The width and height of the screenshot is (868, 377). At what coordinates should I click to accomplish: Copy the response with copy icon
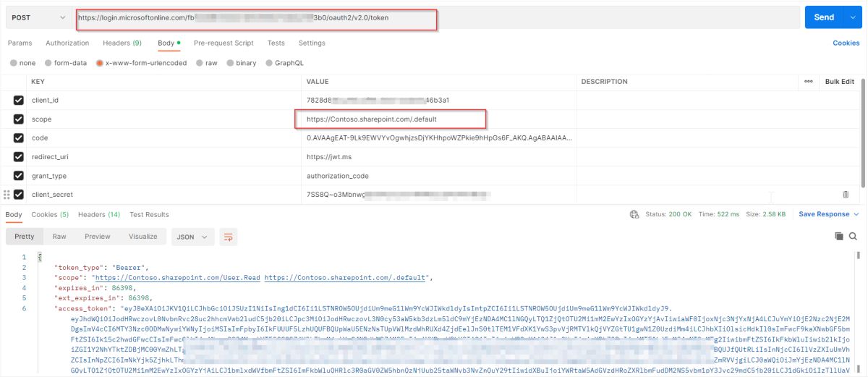[839, 237]
